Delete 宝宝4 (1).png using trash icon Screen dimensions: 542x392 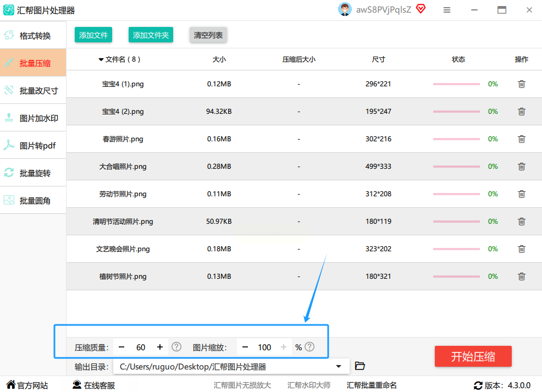click(521, 84)
